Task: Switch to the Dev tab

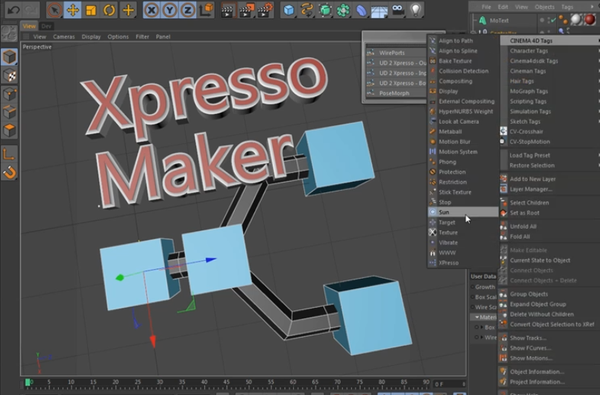Action: click(x=46, y=26)
